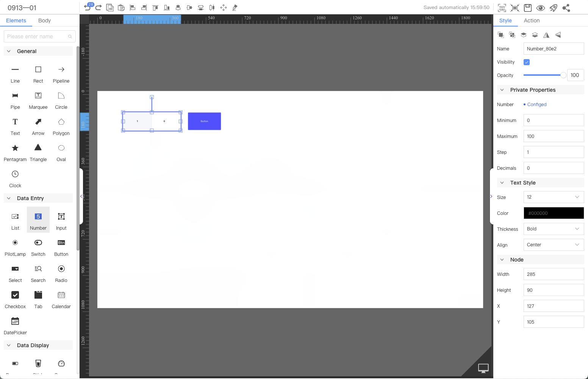The height and width of the screenshot is (379, 588).
Task: Click the save floppy disk icon
Action: [x=528, y=8]
